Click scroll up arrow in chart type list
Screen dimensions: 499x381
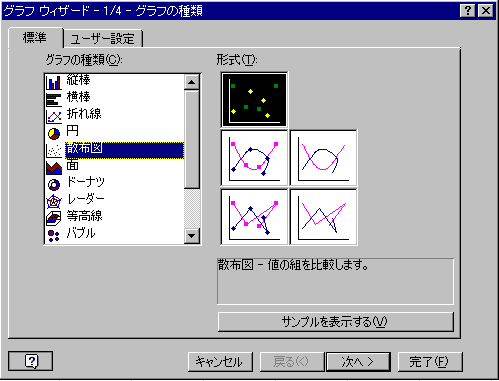[192, 82]
